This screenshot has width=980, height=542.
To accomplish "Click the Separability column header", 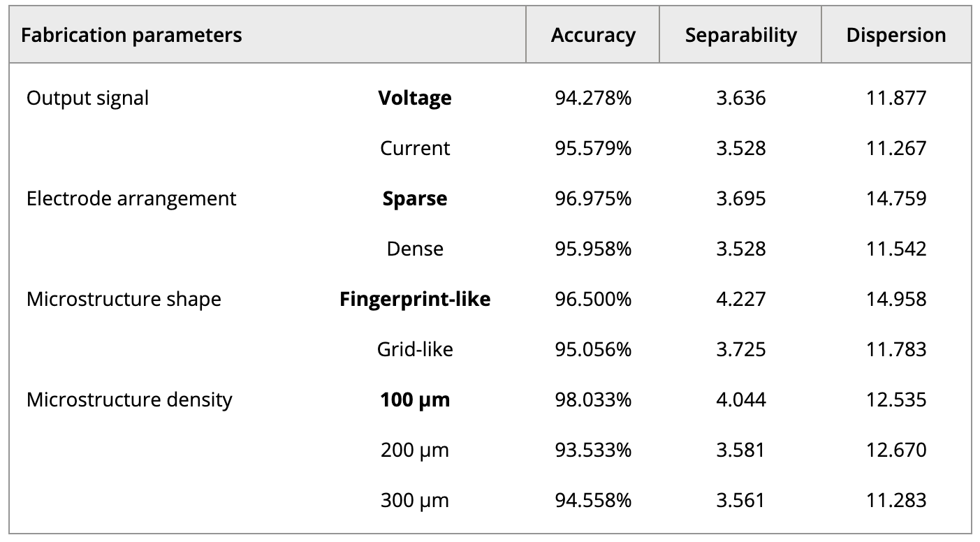I will point(740,36).
